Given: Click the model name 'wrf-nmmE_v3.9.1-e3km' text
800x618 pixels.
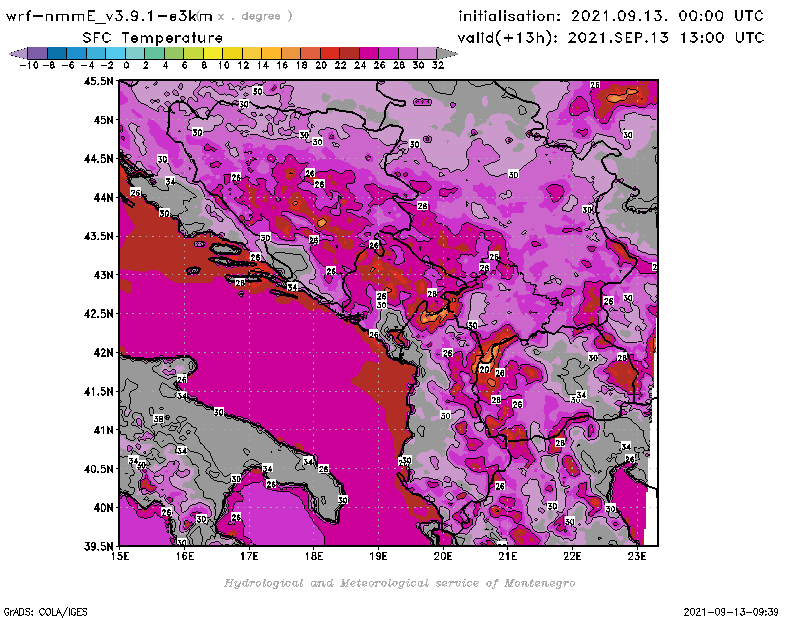Looking at the screenshot, I should [x=109, y=16].
